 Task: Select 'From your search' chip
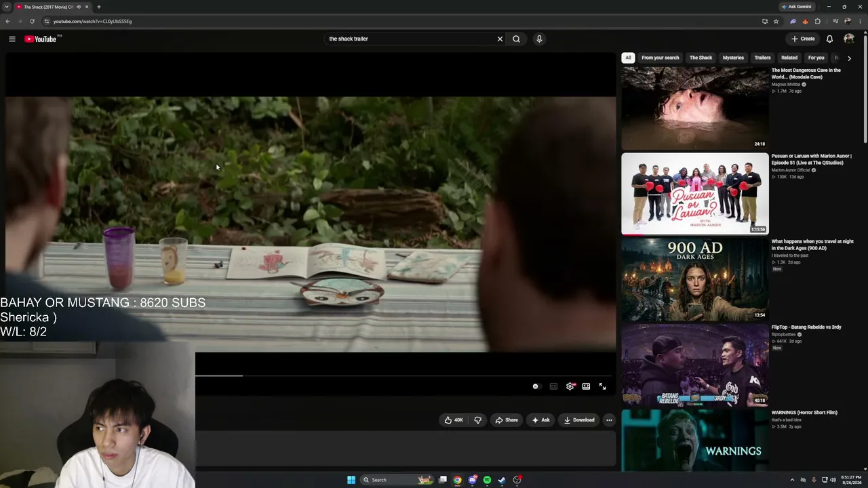pyautogui.click(x=660, y=58)
